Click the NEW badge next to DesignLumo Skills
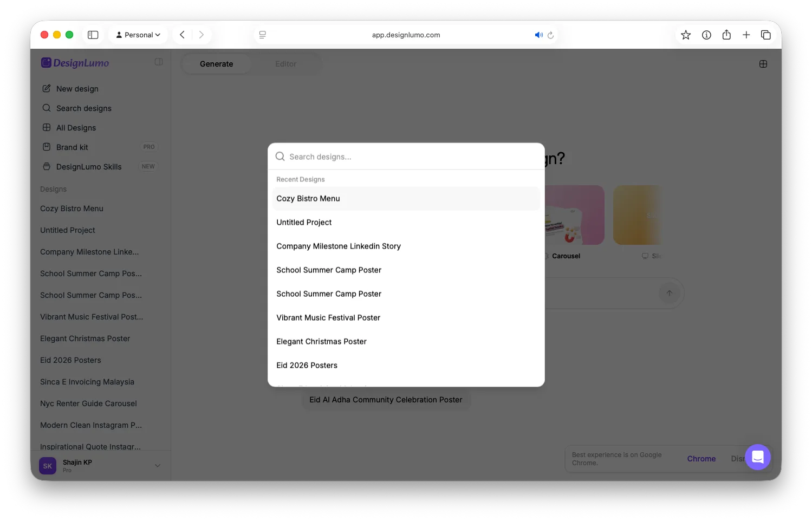This screenshot has width=812, height=521. (x=148, y=166)
